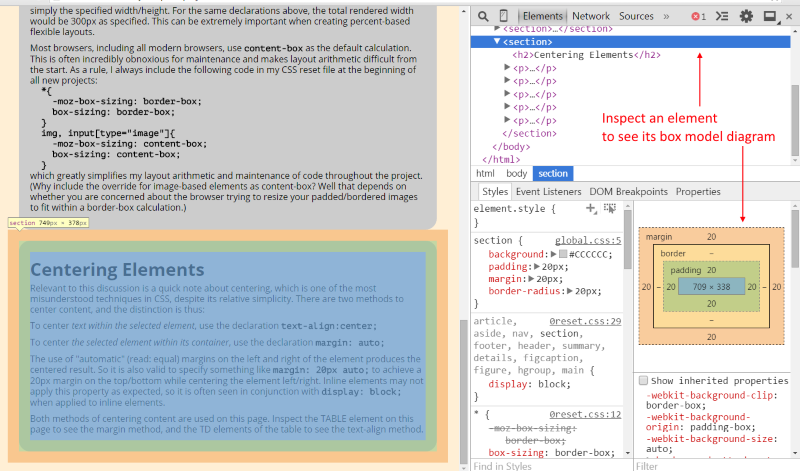Screen dimensions: 800x471
Task: Click the 709 × 338 content box
Action: click(x=711, y=287)
